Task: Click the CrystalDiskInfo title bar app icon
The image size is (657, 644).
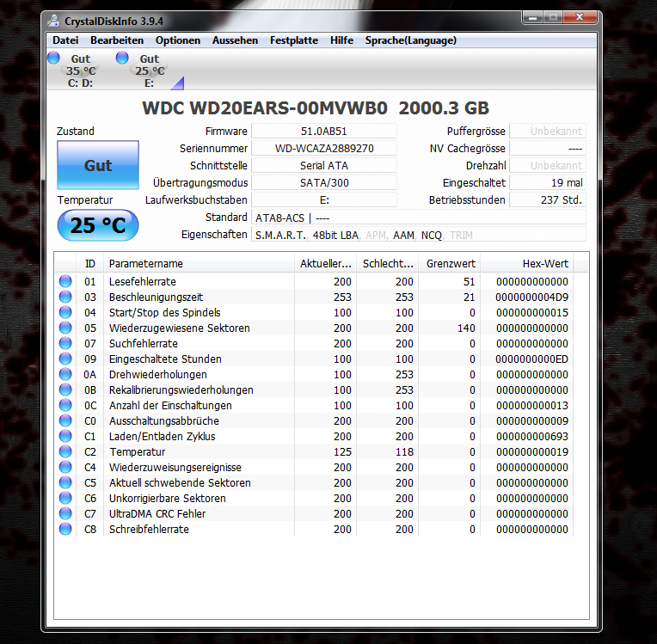Action: (53, 21)
